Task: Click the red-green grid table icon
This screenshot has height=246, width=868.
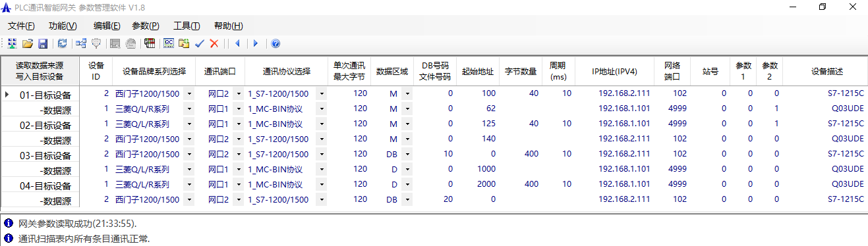Action: pos(150,43)
